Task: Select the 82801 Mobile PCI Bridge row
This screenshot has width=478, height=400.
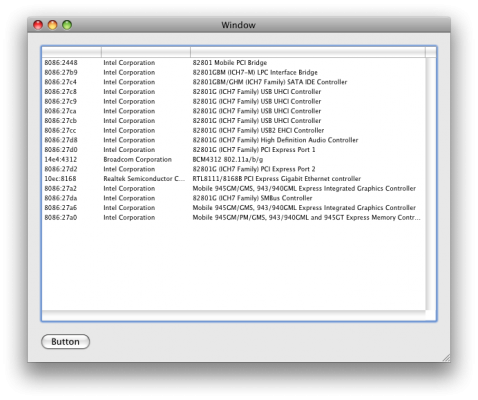Action: 234,63
